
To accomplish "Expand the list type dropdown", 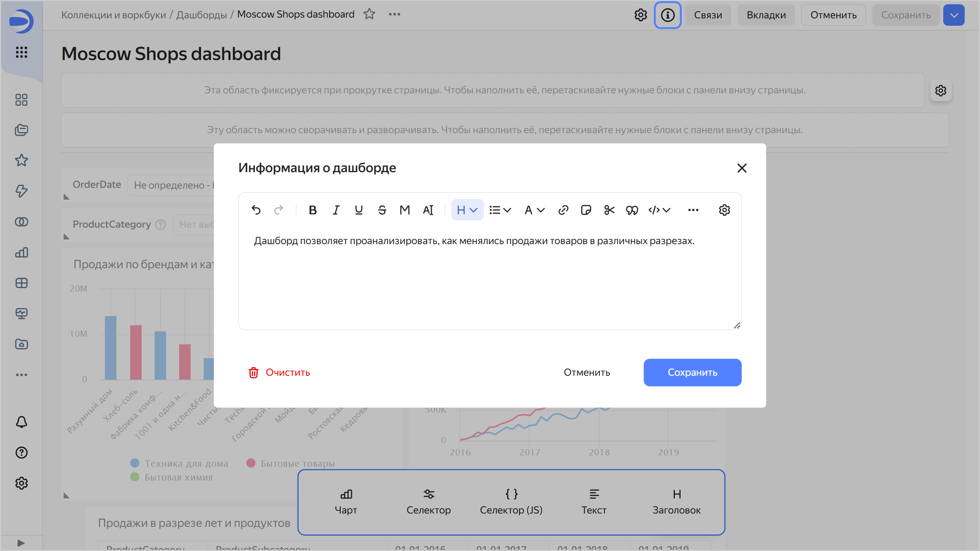I will click(500, 210).
